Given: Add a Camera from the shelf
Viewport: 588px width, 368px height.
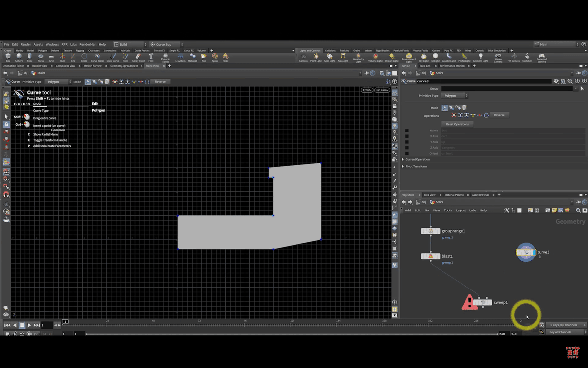Looking at the screenshot, I should click(x=303, y=58).
